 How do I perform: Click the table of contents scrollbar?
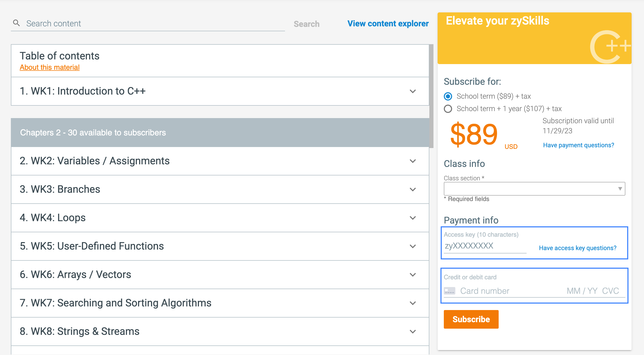431,96
